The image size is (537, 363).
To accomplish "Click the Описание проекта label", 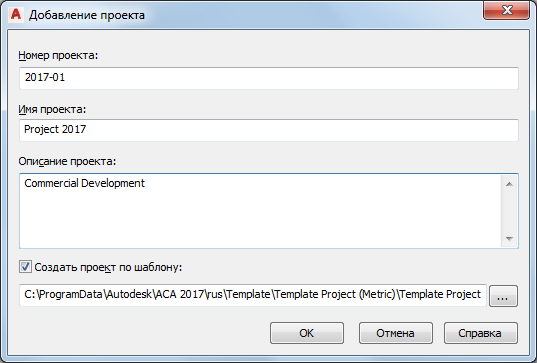I will point(67,161).
